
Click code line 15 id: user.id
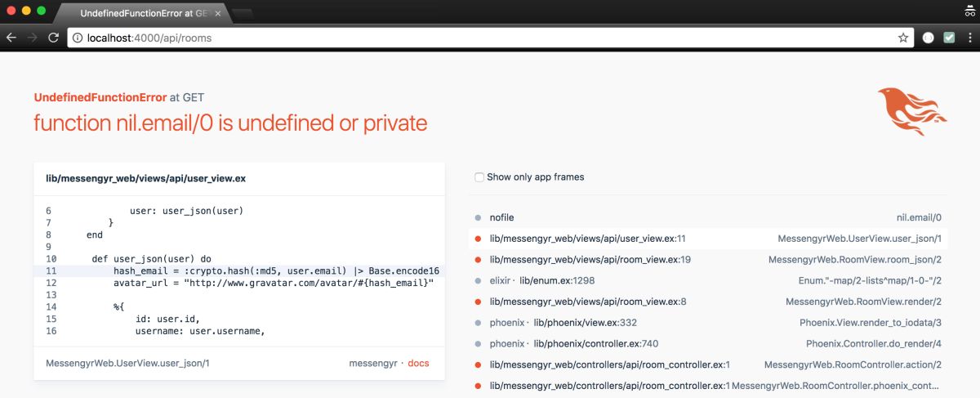click(239, 319)
